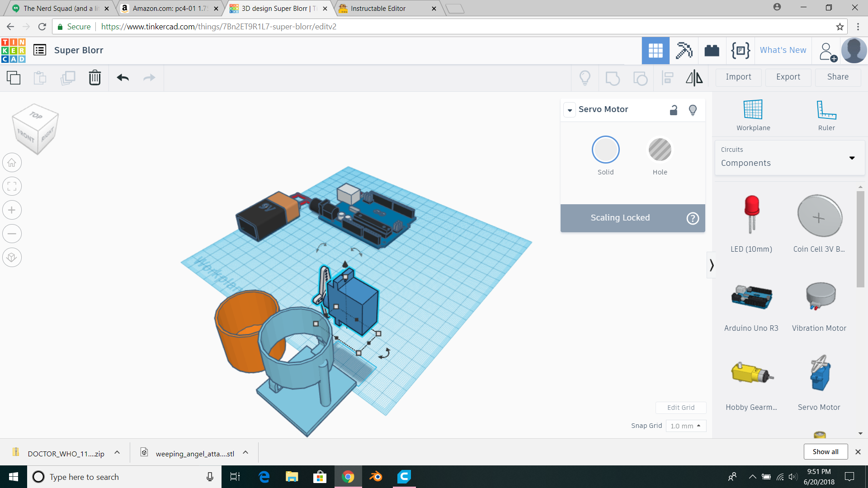Select the Ruler tool
This screenshot has height=488, width=868.
click(826, 115)
